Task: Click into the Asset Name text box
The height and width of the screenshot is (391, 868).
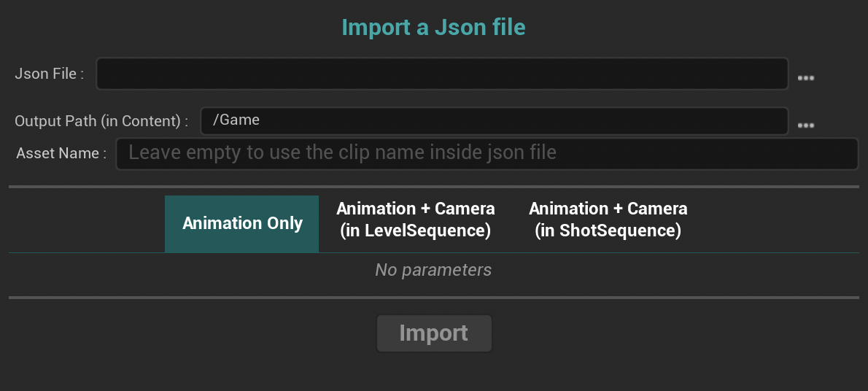Action: (x=487, y=153)
